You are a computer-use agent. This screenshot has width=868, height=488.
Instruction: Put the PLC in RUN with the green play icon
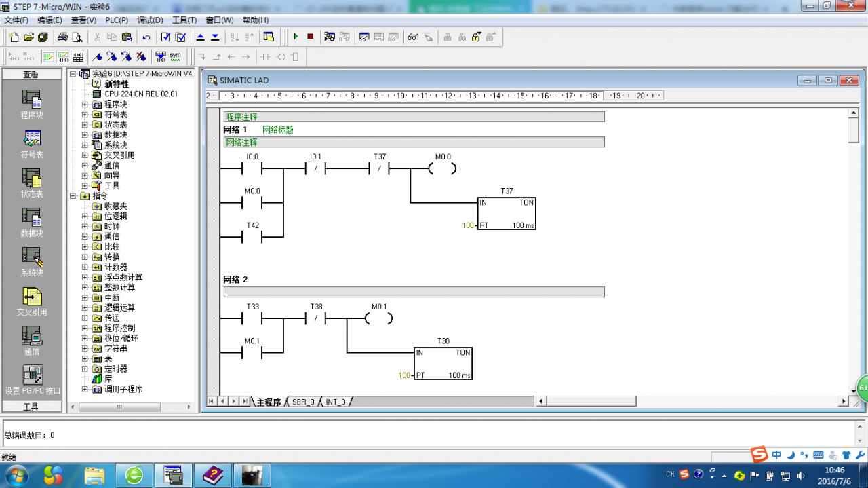click(x=296, y=37)
